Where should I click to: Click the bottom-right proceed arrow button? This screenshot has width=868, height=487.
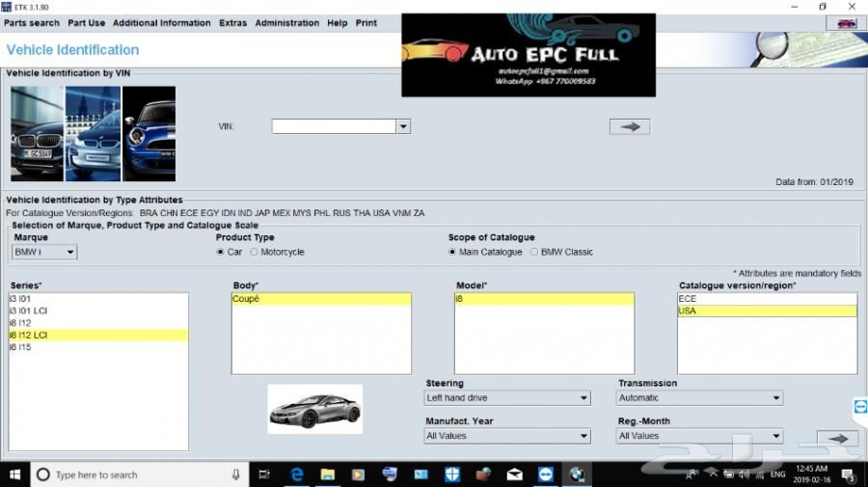pyautogui.click(x=838, y=438)
